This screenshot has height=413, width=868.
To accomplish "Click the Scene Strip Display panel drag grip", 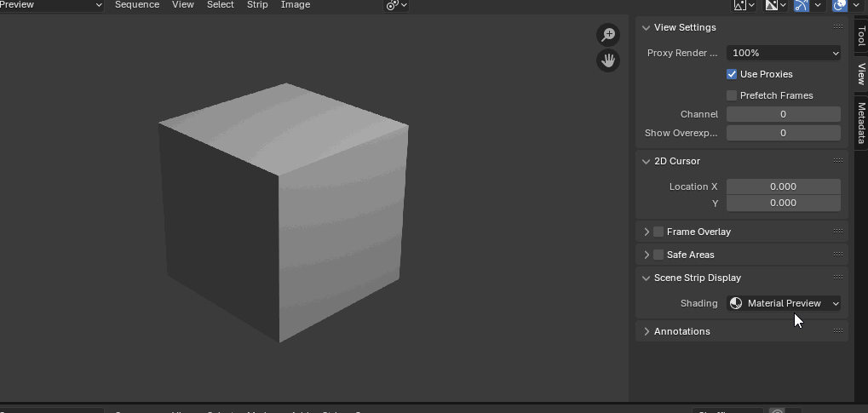I will click(x=838, y=278).
